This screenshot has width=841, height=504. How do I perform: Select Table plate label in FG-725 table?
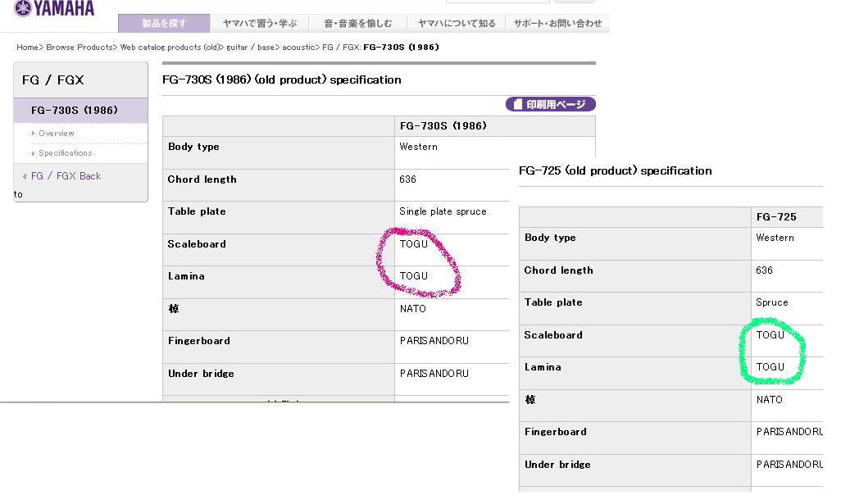coord(553,303)
